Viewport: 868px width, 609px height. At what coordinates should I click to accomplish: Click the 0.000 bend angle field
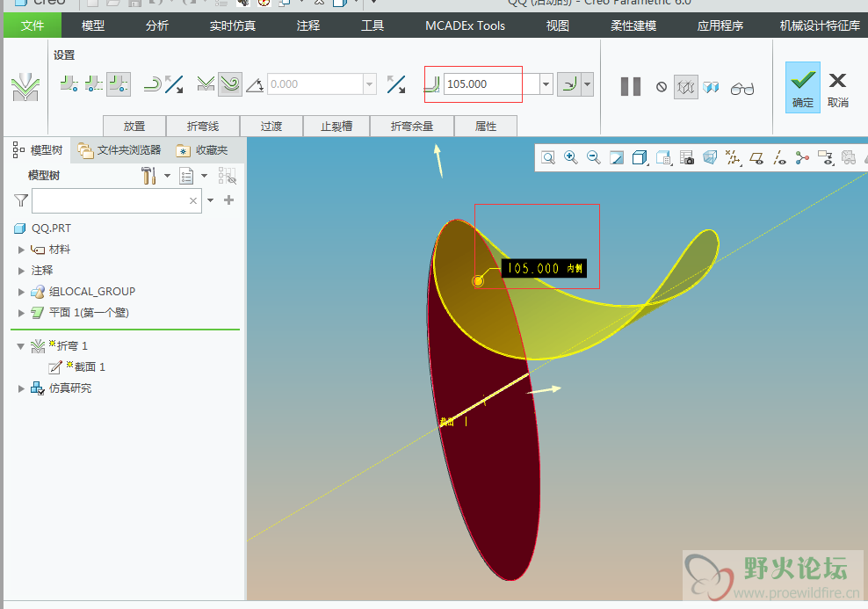(315, 84)
